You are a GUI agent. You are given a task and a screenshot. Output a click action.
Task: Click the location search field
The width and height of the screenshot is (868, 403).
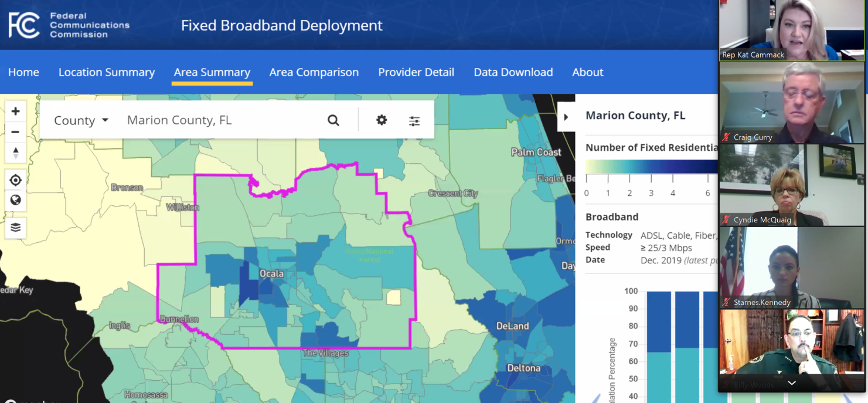(222, 120)
